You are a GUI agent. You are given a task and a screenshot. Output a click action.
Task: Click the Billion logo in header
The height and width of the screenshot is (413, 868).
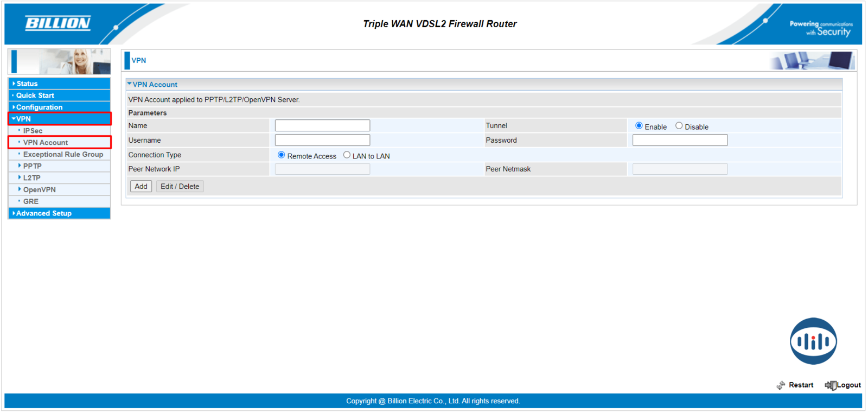[58, 23]
